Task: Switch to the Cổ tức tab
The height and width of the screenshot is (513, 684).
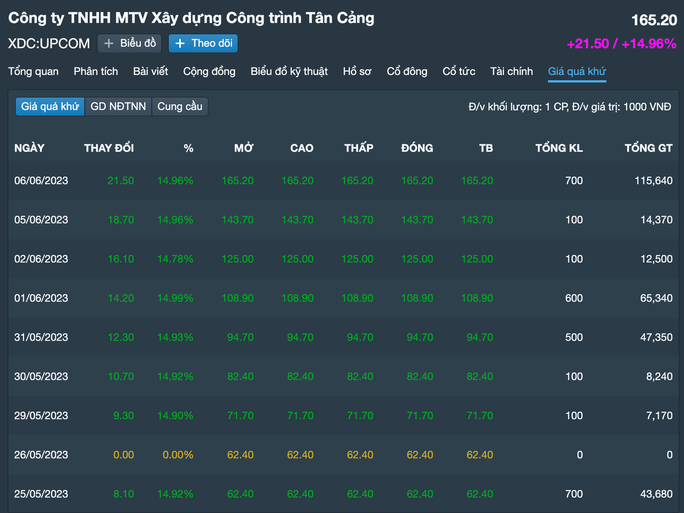Action: 458,72
